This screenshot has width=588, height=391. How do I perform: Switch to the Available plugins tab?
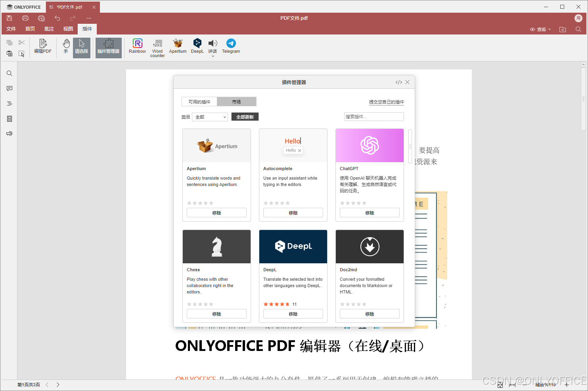point(199,102)
